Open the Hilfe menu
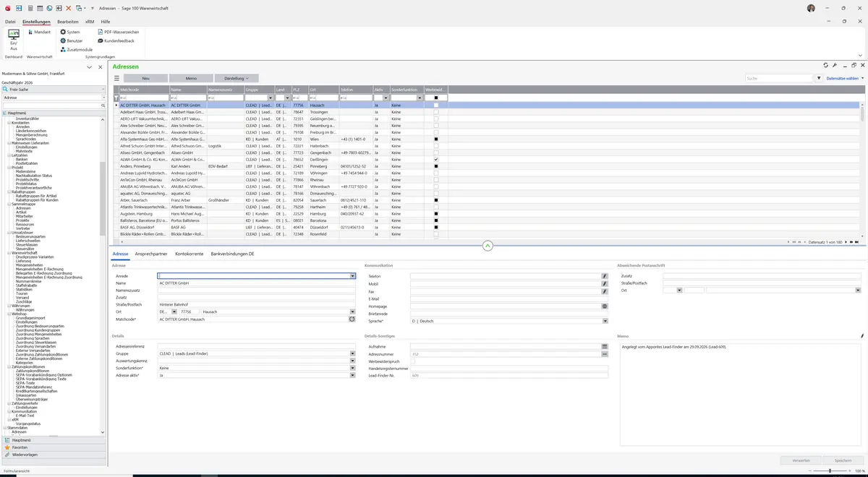This screenshot has height=477, width=868. [106, 22]
